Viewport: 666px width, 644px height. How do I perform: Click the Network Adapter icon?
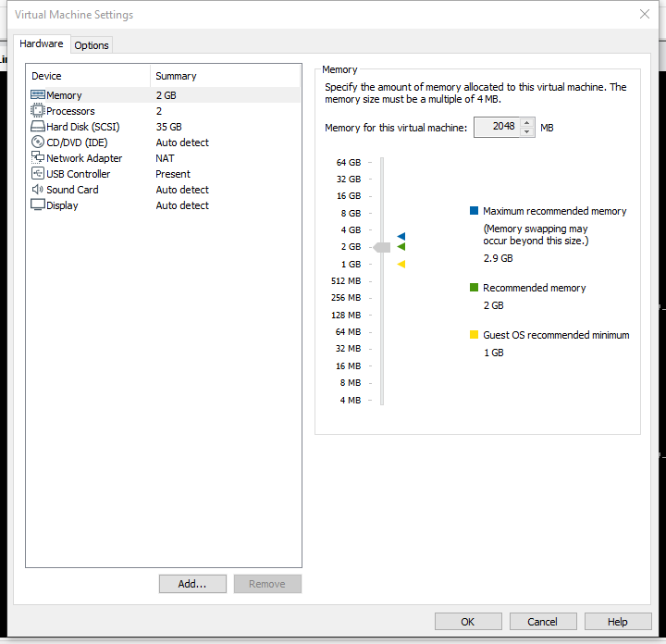click(38, 158)
